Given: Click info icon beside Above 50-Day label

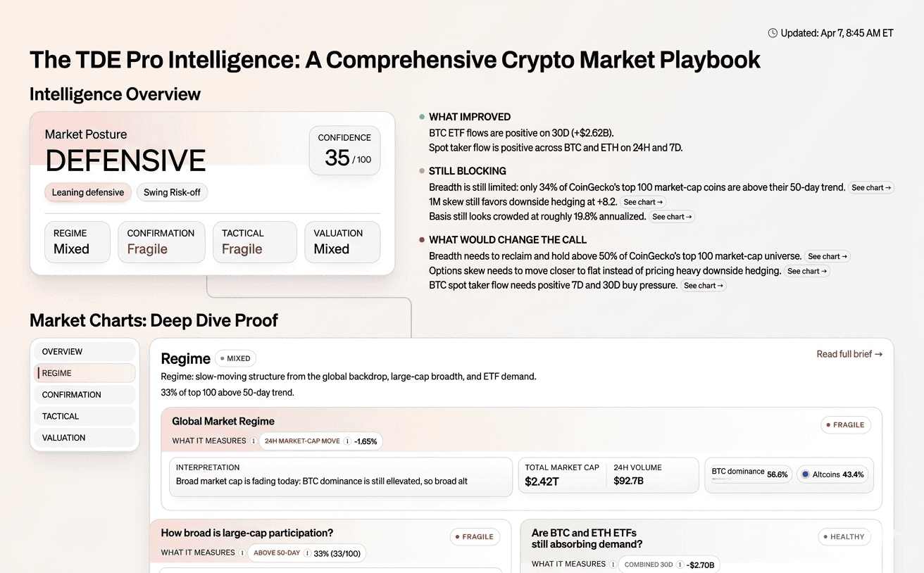Looking at the screenshot, I should point(307,553).
